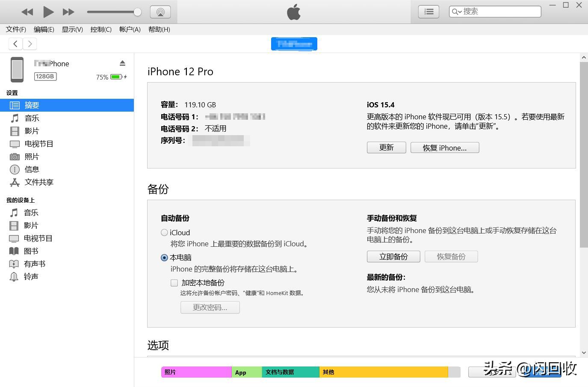Open the AirPlay output selector
The width and height of the screenshot is (588, 387).
[x=160, y=12]
